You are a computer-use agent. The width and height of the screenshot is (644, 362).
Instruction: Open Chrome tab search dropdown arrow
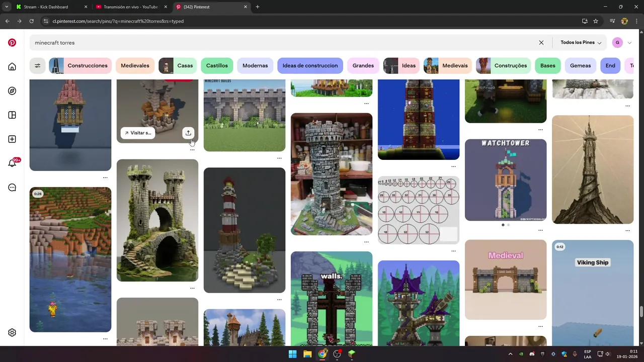coord(6,7)
